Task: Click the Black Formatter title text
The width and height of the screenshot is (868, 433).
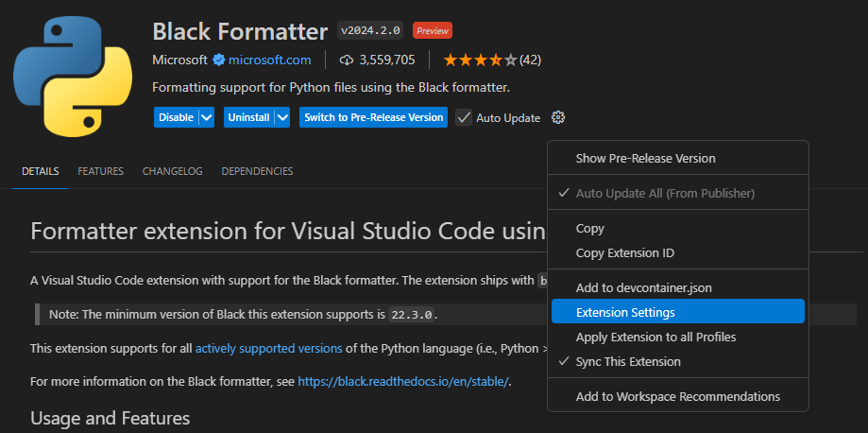Action: click(240, 31)
